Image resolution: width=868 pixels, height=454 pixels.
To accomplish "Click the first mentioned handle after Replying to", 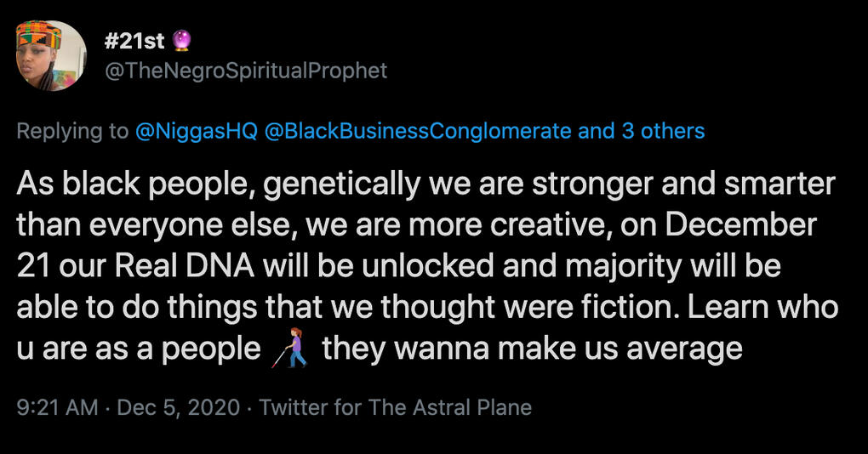I will pyautogui.click(x=197, y=131).
